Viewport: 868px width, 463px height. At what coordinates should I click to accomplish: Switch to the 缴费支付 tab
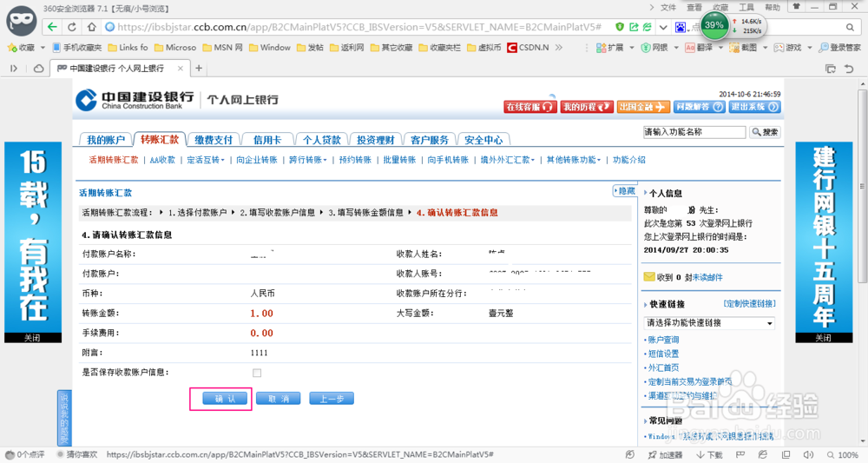(x=214, y=140)
